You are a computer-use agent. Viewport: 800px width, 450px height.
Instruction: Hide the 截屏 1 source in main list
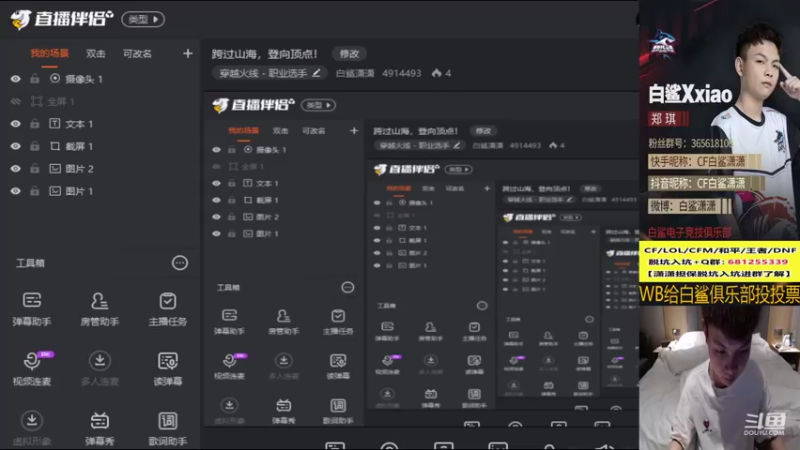point(16,146)
